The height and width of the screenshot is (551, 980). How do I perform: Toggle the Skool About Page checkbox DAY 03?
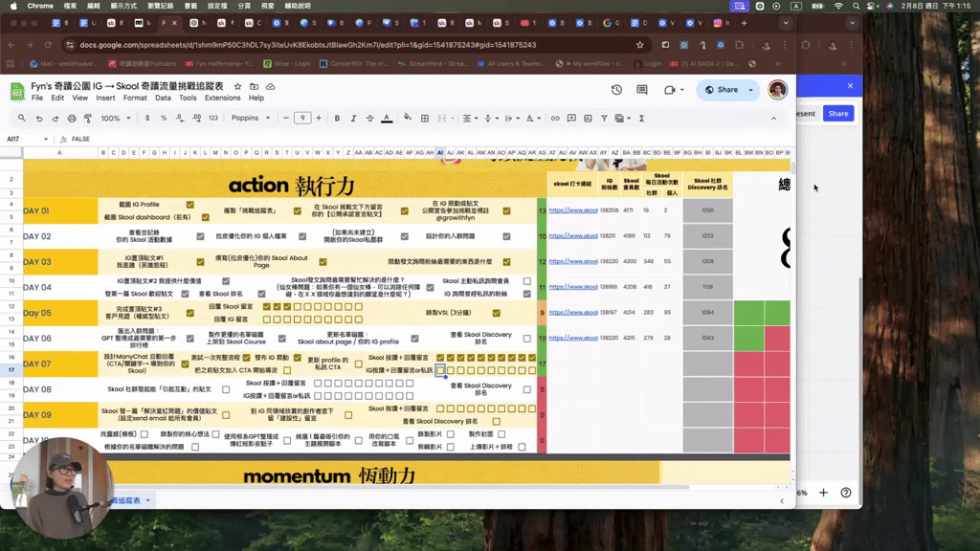(323, 262)
